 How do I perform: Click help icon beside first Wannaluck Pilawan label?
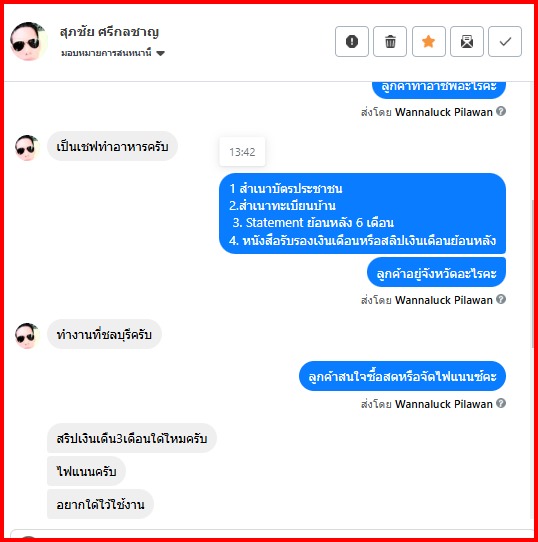[501, 111]
